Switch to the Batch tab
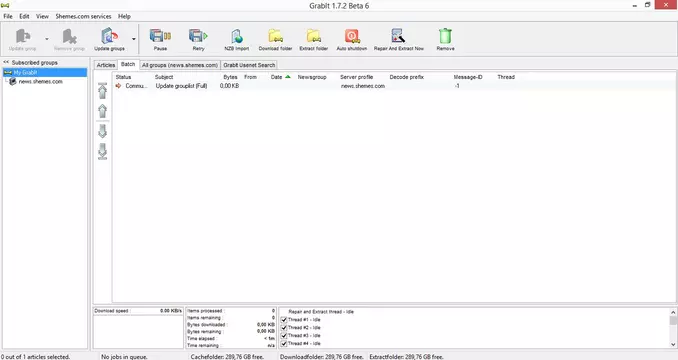Image resolution: width=678 pixels, height=360 pixels. (128, 64)
